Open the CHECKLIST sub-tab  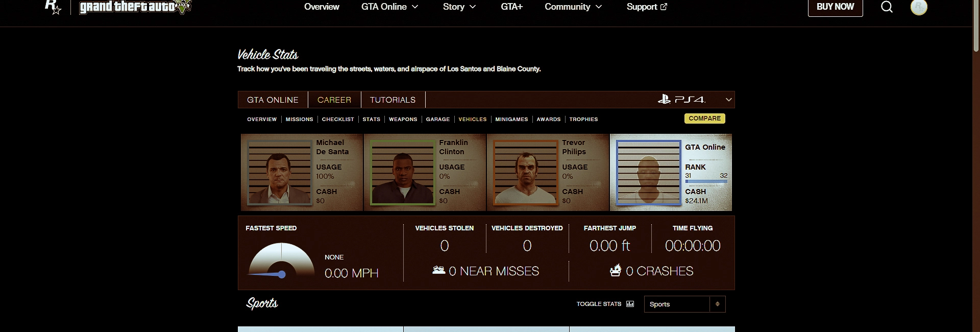tap(338, 119)
